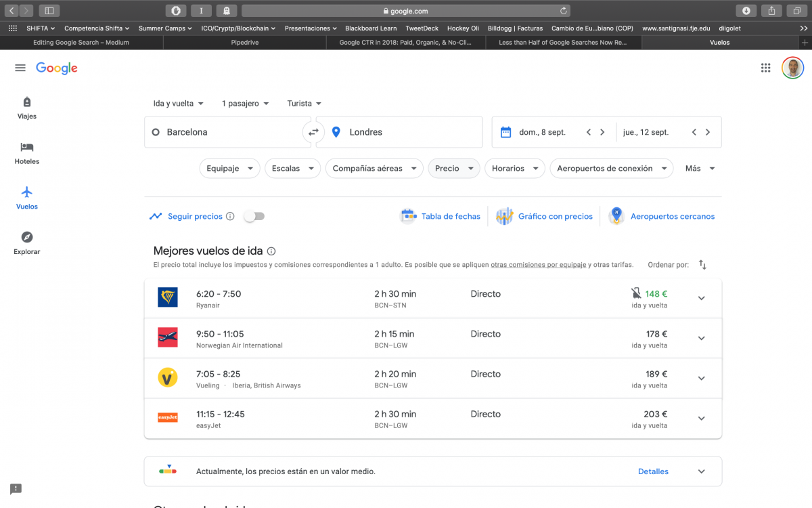Expand the Norwegian Air flight details
Screen dimensions: 812x508
pos(701,339)
